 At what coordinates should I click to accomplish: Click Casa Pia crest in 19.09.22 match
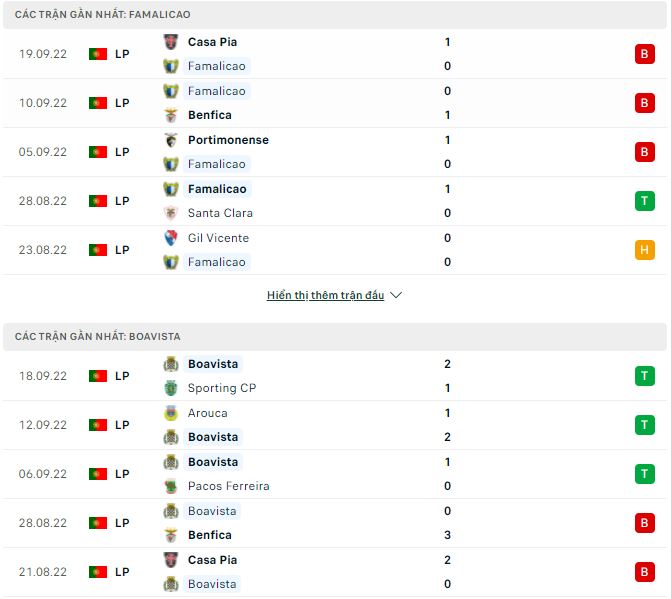pyautogui.click(x=171, y=42)
